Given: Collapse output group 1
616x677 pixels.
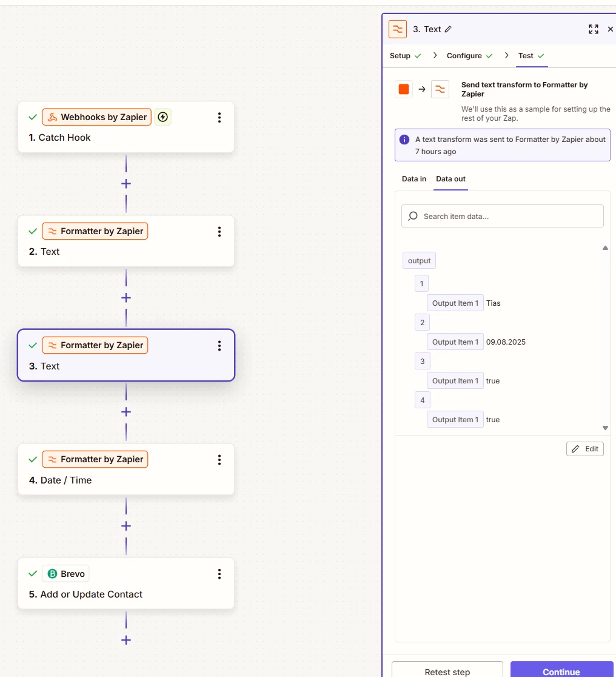Looking at the screenshot, I should point(422,284).
